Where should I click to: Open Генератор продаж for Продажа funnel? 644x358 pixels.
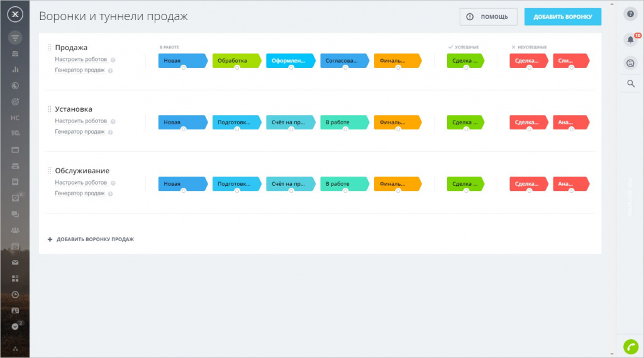80,70
